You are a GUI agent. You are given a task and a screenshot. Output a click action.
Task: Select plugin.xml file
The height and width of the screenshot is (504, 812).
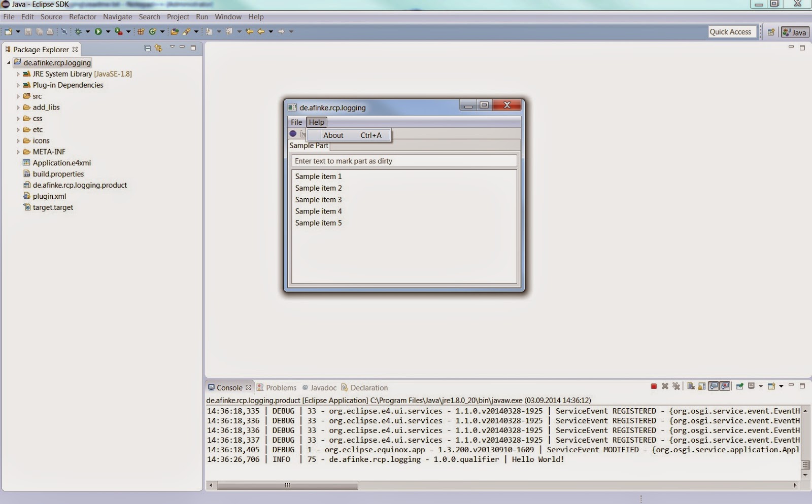(x=45, y=196)
